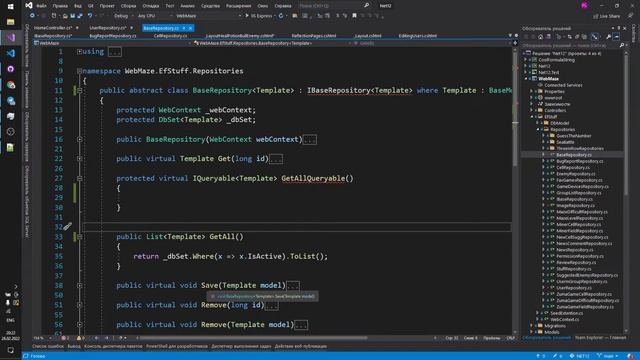Click the notifications icon in status bar

tap(631, 356)
